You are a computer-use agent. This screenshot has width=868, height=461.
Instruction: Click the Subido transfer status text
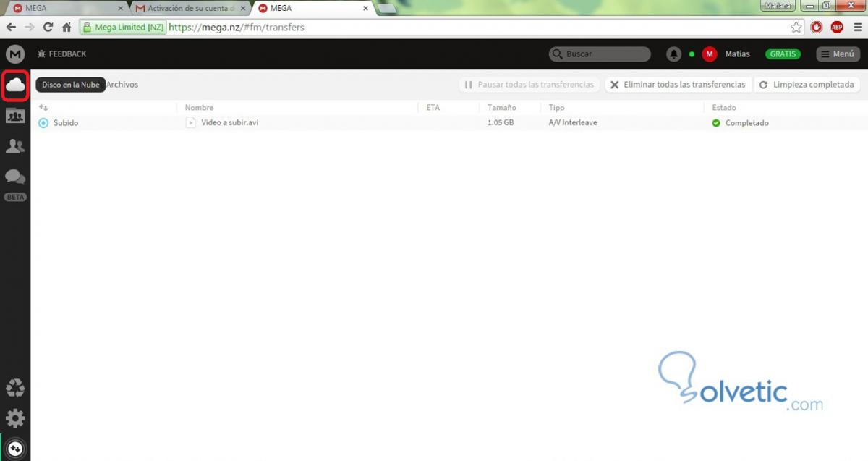click(65, 123)
